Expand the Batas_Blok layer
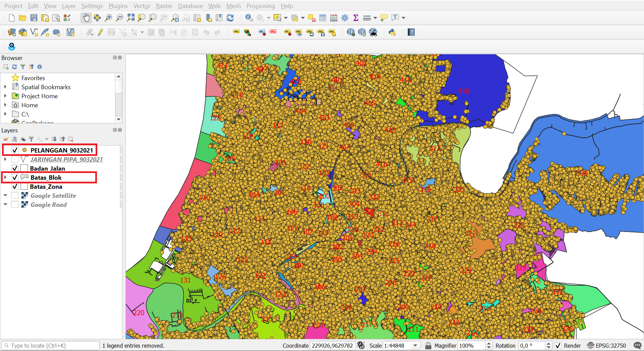 coord(5,177)
